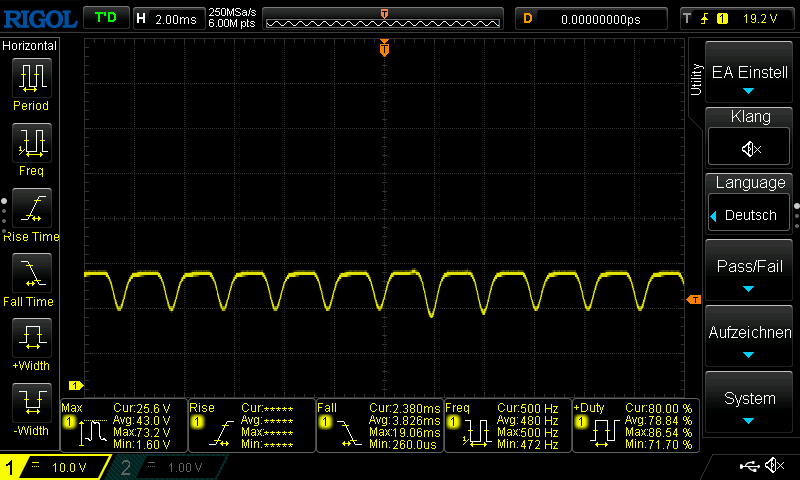Select the Freq measurement icon

point(32,143)
